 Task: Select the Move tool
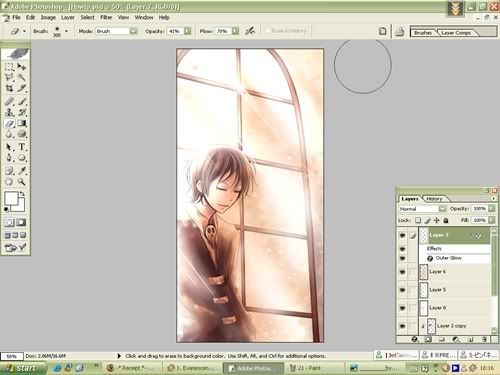tap(22, 67)
